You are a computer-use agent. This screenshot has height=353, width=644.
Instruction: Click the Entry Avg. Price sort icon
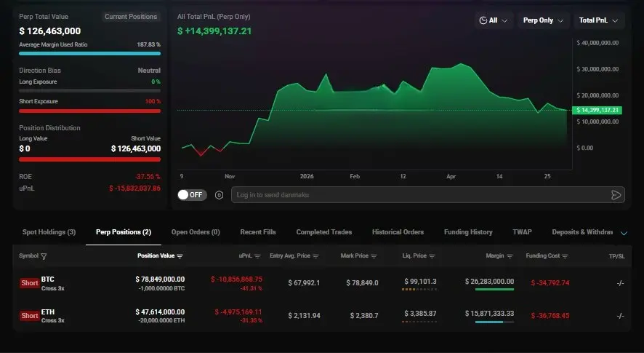tap(315, 256)
